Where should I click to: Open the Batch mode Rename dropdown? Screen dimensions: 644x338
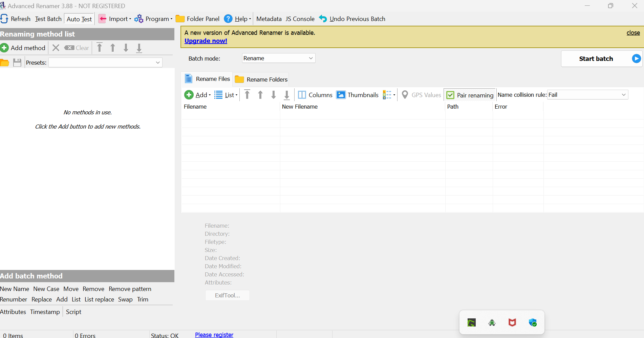279,58
